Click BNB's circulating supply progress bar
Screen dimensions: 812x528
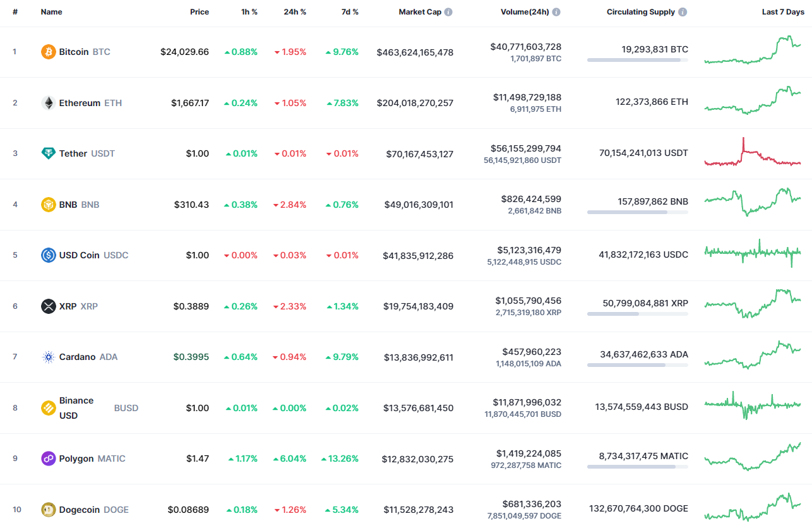coord(637,213)
